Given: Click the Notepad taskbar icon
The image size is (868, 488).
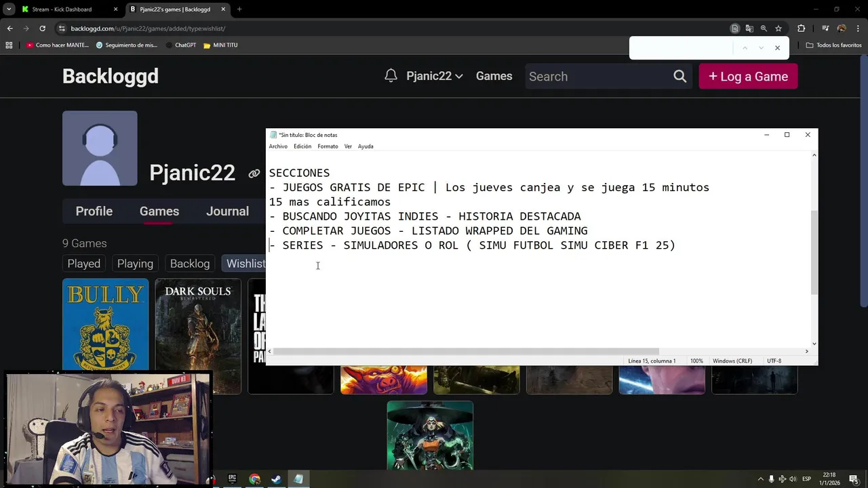Looking at the screenshot, I should (298, 479).
